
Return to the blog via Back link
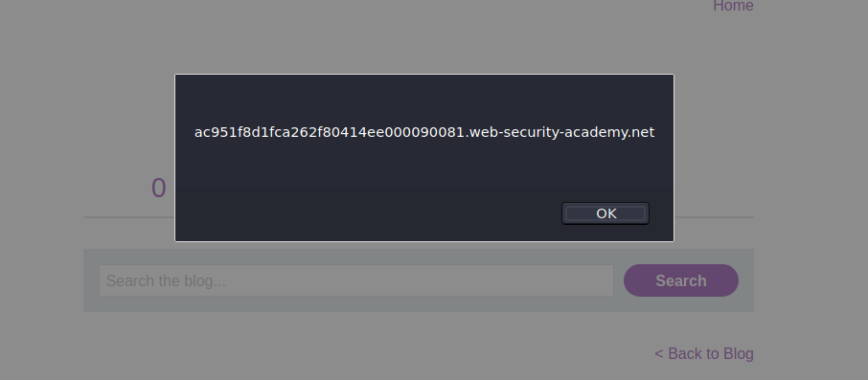[703, 353]
